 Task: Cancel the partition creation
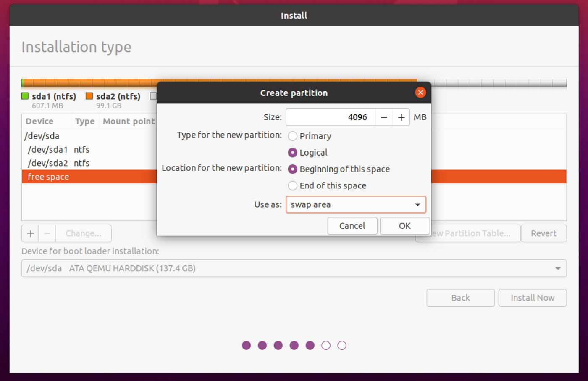point(352,226)
